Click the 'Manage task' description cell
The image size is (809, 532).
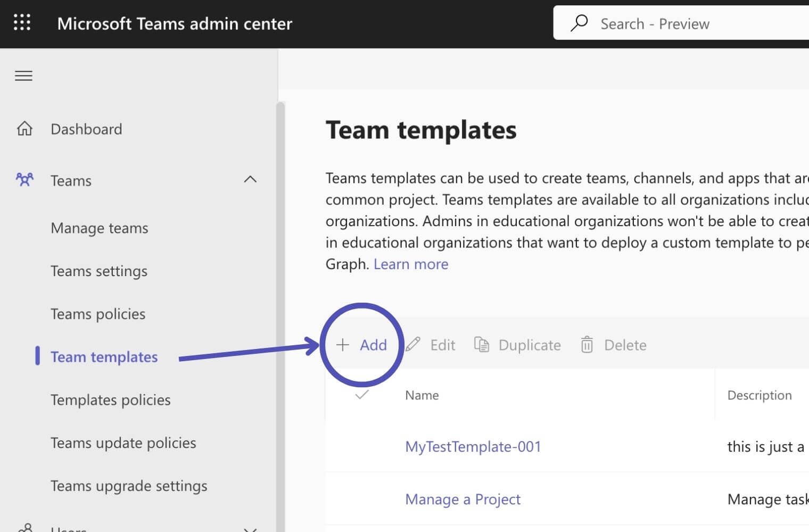(x=768, y=499)
